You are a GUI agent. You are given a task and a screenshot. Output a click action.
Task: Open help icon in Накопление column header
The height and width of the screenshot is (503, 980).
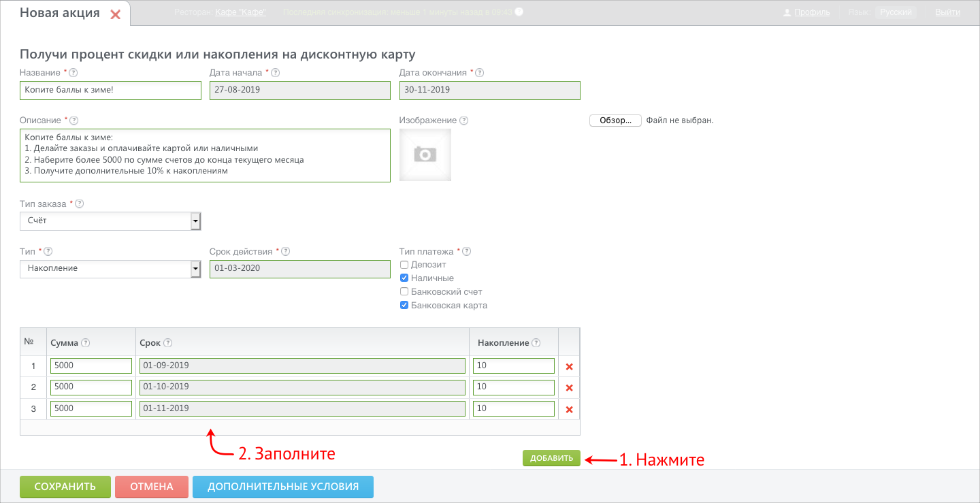point(536,343)
